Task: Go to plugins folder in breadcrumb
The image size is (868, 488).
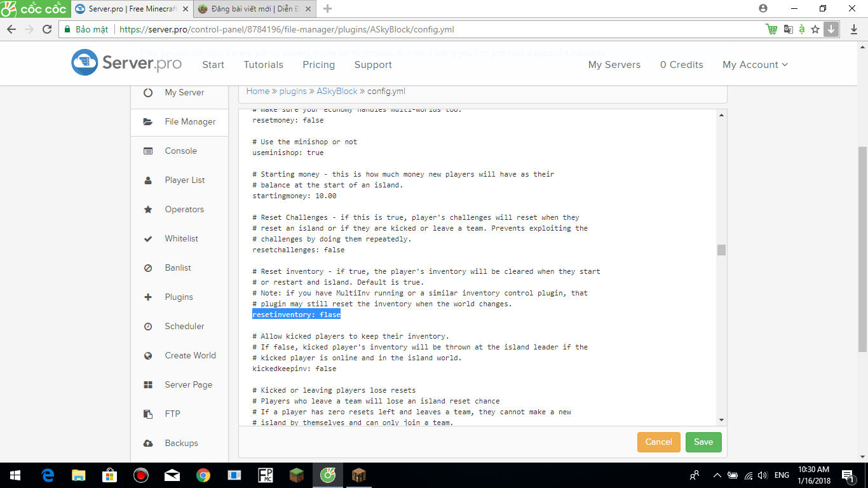Action: pos(293,91)
